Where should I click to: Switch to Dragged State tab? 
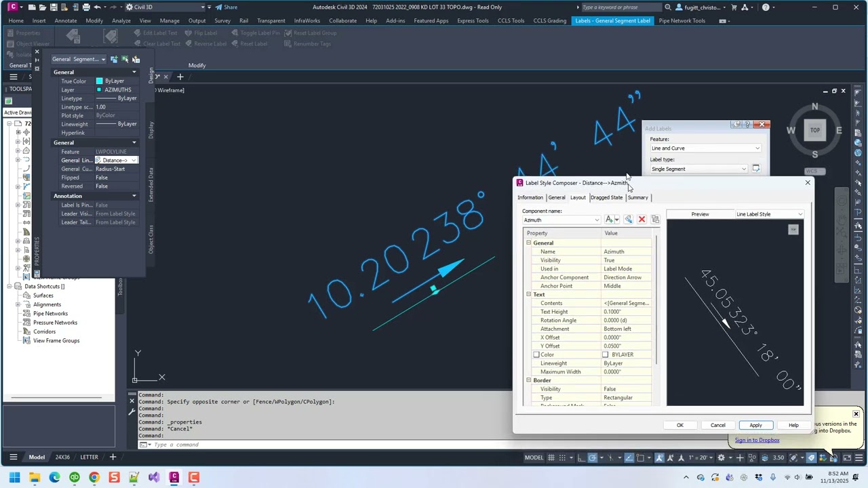(606, 197)
